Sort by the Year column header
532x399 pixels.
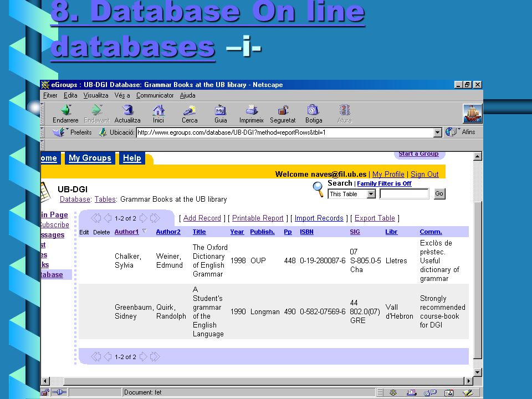tap(237, 232)
